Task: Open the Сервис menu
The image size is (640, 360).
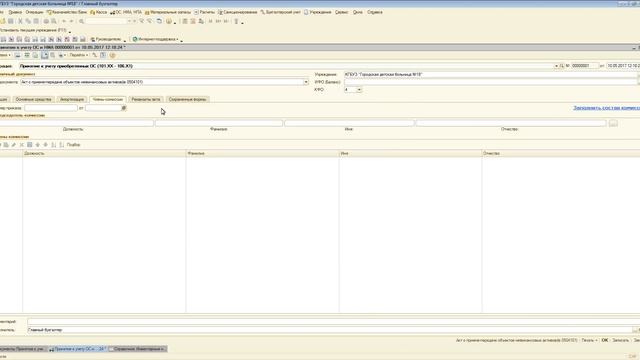Action: coord(342,12)
